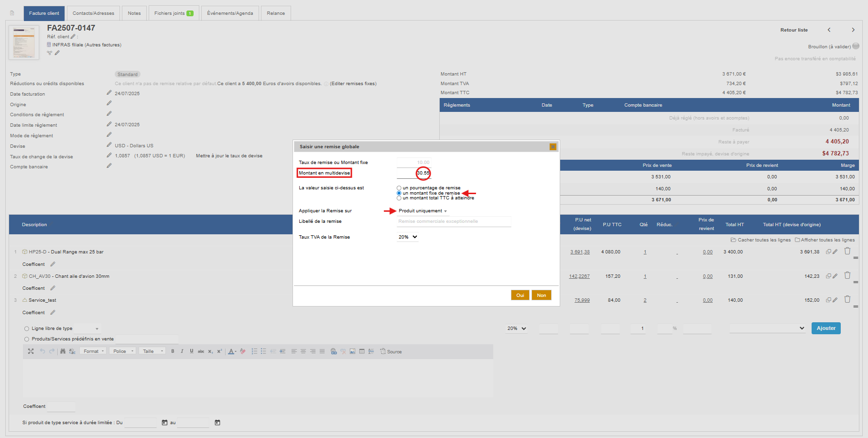The height and width of the screenshot is (438, 868).
Task: Insert a link in the editor
Action: tap(334, 351)
